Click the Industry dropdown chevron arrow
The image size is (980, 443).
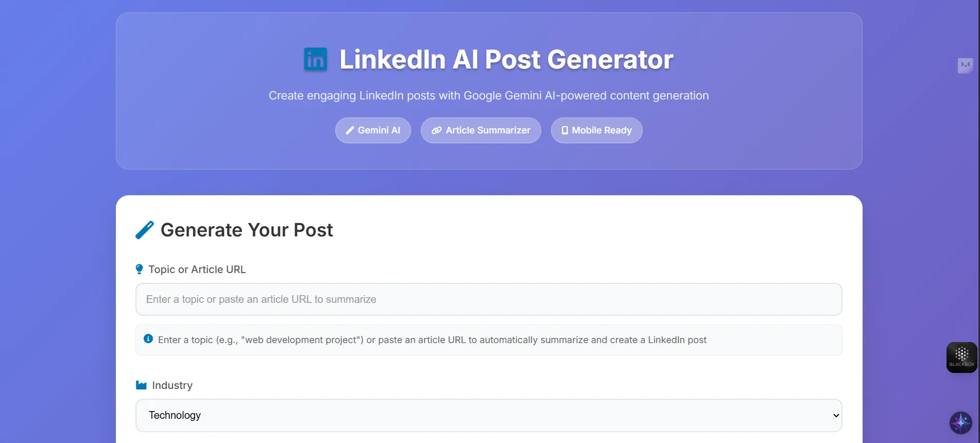[836, 416]
